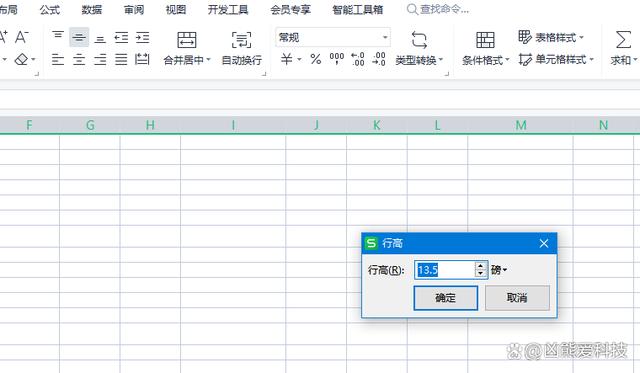Open the Smart Toolbox (智能工具箱) tab
The image size is (640, 373).
358,9
